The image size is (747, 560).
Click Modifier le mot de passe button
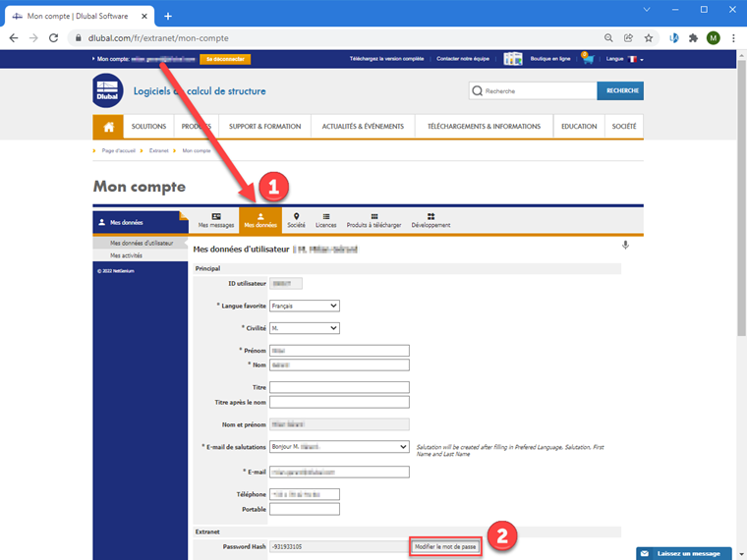445,546
